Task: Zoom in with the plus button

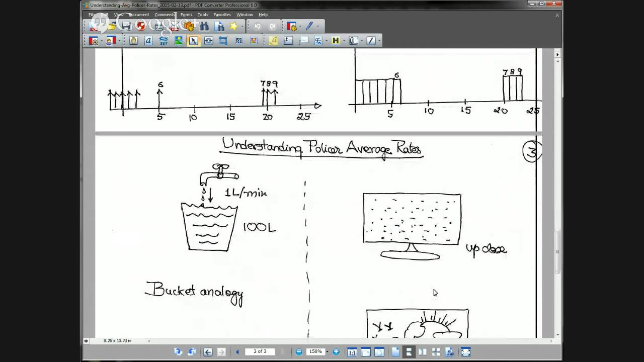Action: [x=336, y=352]
